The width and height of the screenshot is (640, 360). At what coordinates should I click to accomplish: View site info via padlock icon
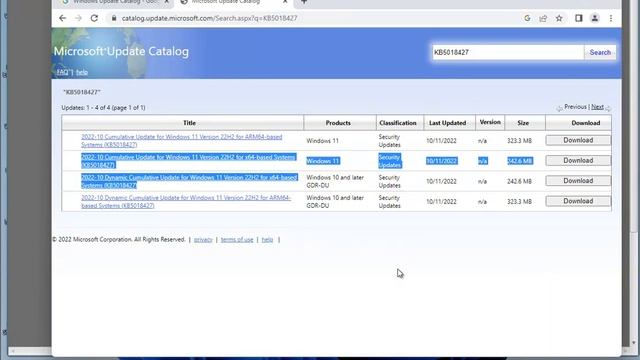point(114,18)
